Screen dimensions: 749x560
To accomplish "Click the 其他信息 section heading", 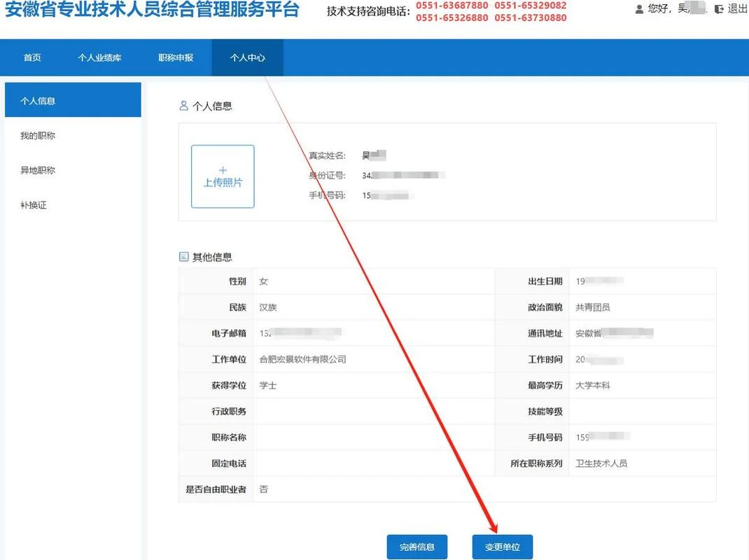I will (212, 257).
